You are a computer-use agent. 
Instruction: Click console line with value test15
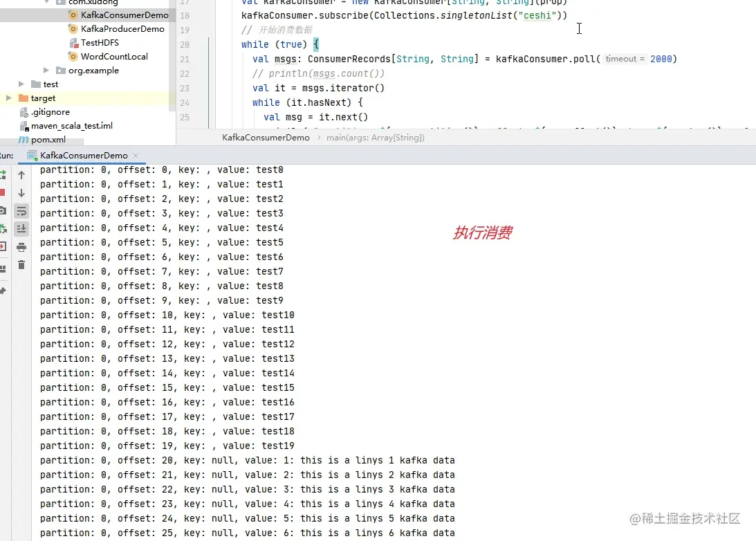167,387
